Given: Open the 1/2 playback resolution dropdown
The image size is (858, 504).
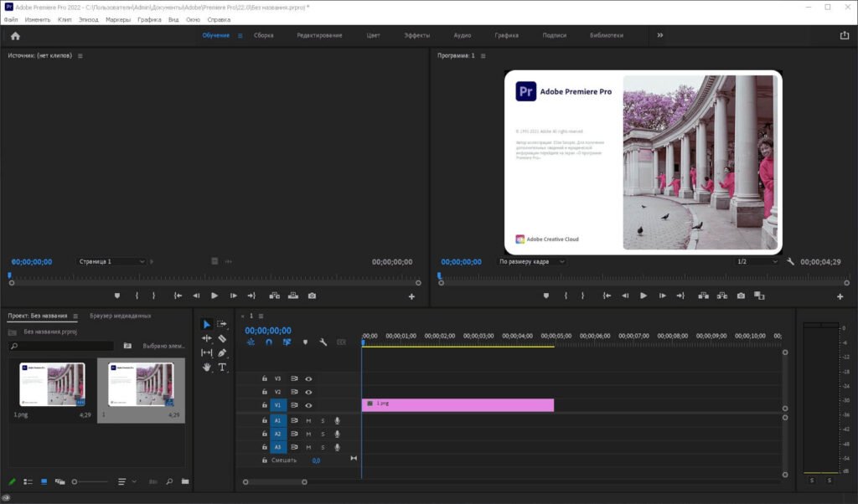Looking at the screenshot, I should coord(757,262).
